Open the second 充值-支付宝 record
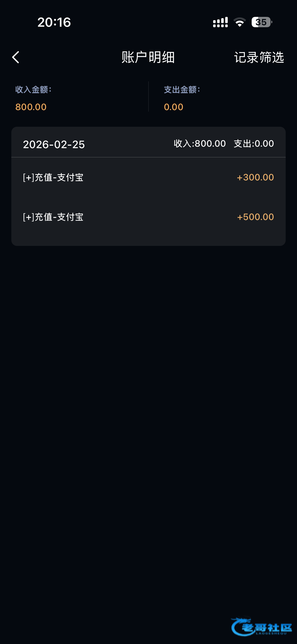Viewport: 297px width, 644px height. click(x=53, y=217)
